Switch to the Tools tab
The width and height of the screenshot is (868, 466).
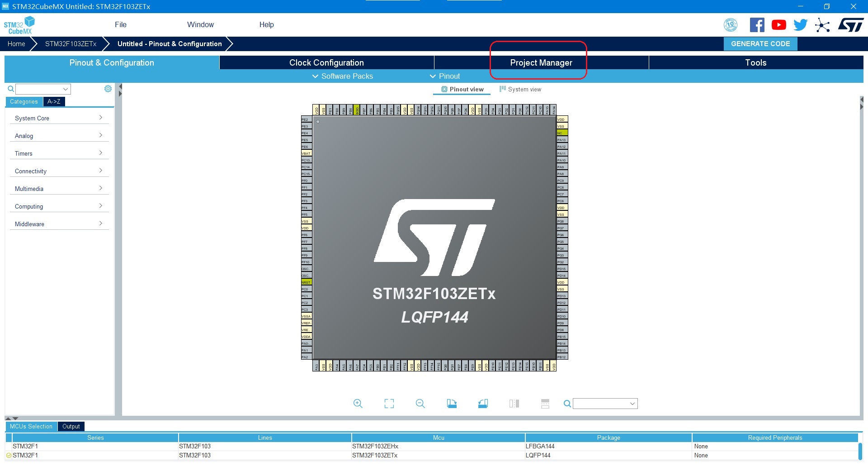pos(756,63)
